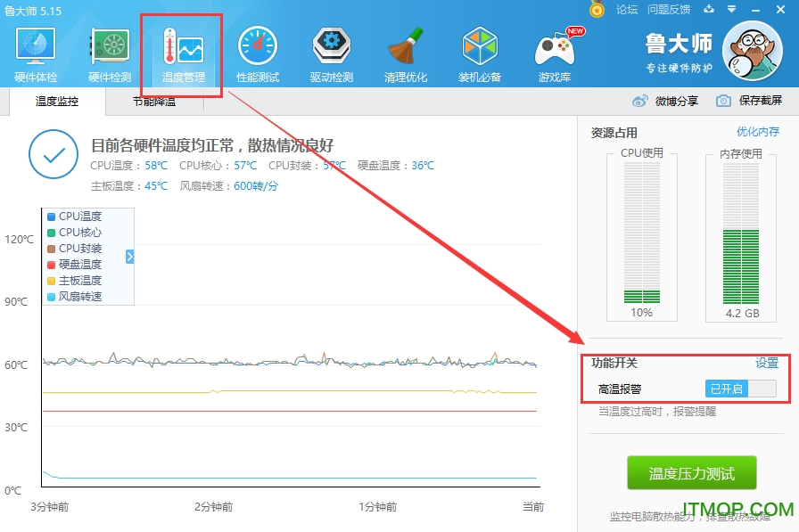The height and width of the screenshot is (532, 799).
Task: Click the 10% CPU usage value
Action: click(641, 313)
